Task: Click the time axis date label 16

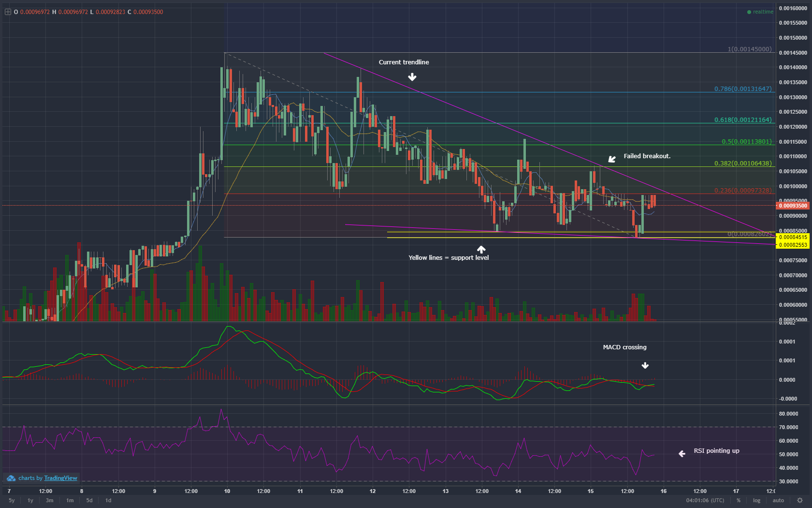Action: [x=664, y=491]
